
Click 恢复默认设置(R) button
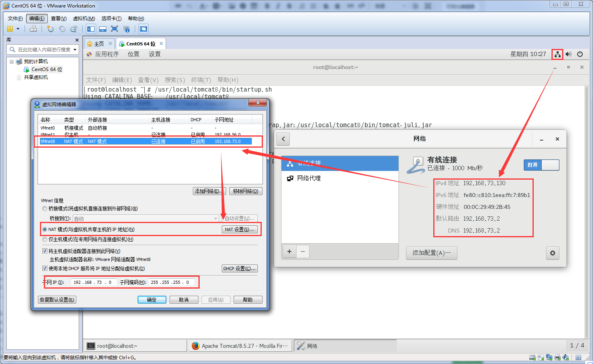coord(57,300)
